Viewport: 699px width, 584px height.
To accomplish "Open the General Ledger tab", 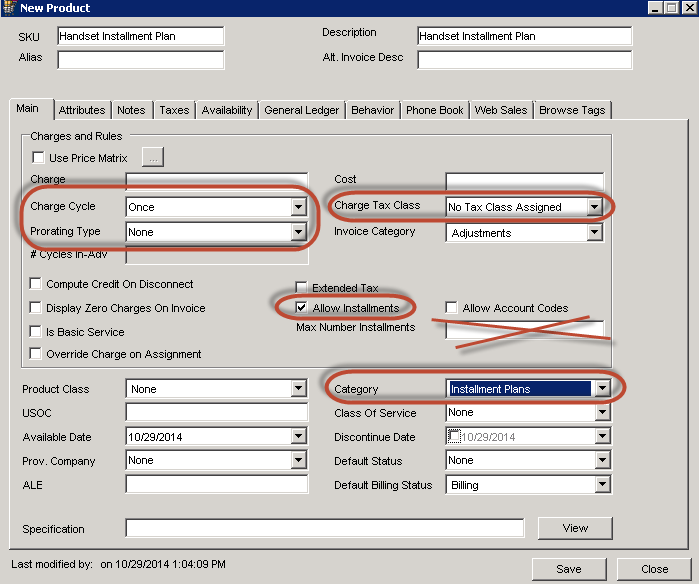I will [x=302, y=110].
